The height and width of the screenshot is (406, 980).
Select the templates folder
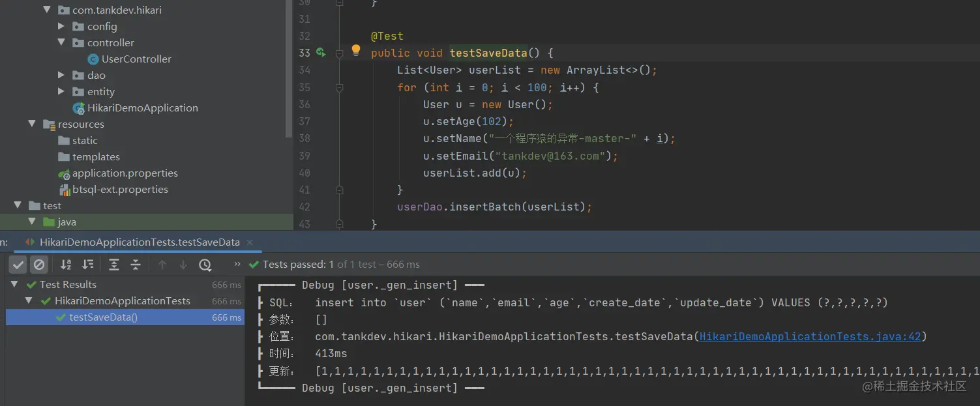[96, 156]
